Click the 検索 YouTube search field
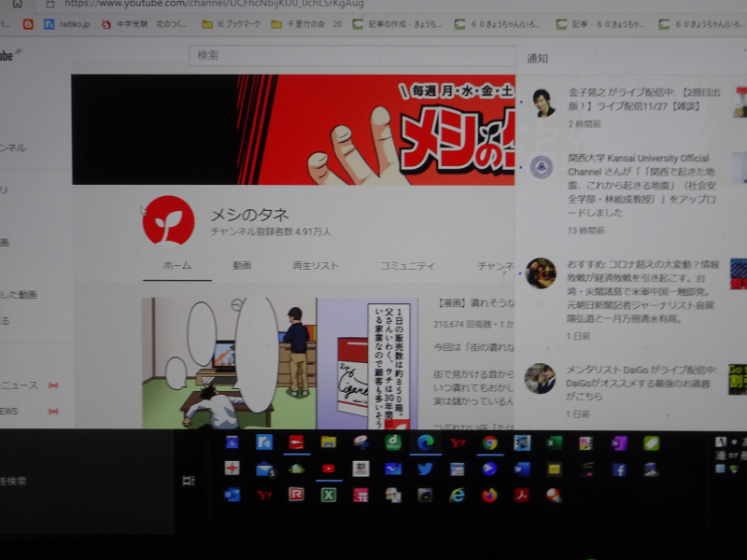Image resolution: width=747 pixels, height=560 pixels. (352, 55)
